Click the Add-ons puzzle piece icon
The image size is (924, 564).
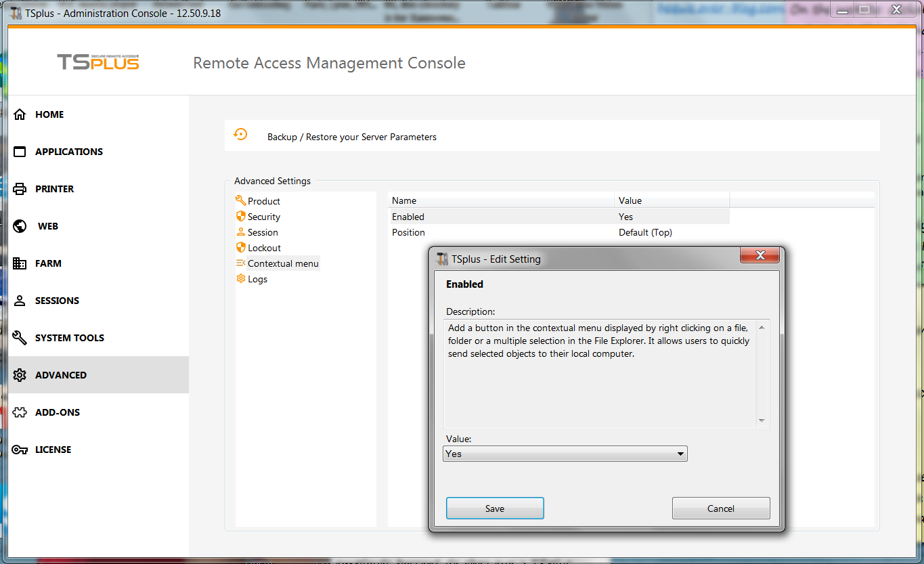20,412
